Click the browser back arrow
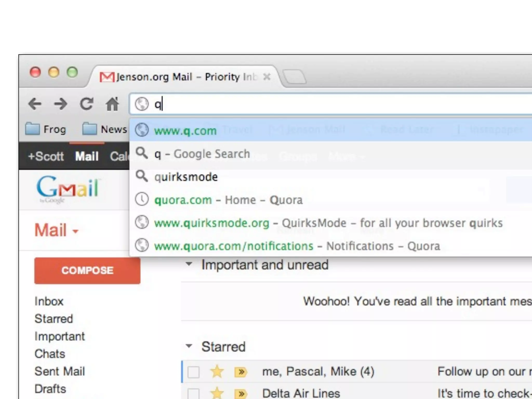532x399 pixels. coord(35,104)
